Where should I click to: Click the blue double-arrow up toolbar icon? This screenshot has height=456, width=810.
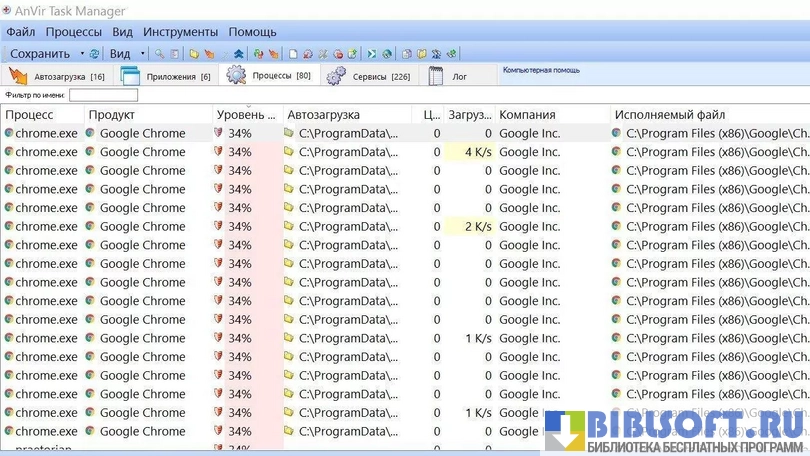pyautogui.click(x=239, y=53)
